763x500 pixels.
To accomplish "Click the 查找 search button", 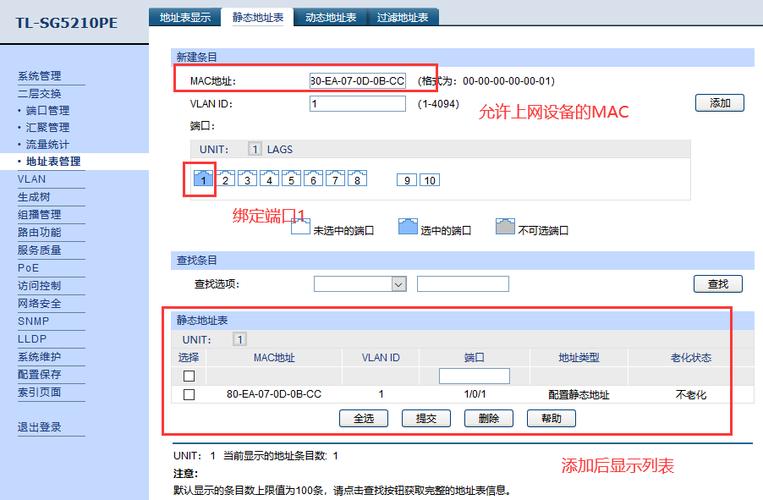I will tap(718, 284).
